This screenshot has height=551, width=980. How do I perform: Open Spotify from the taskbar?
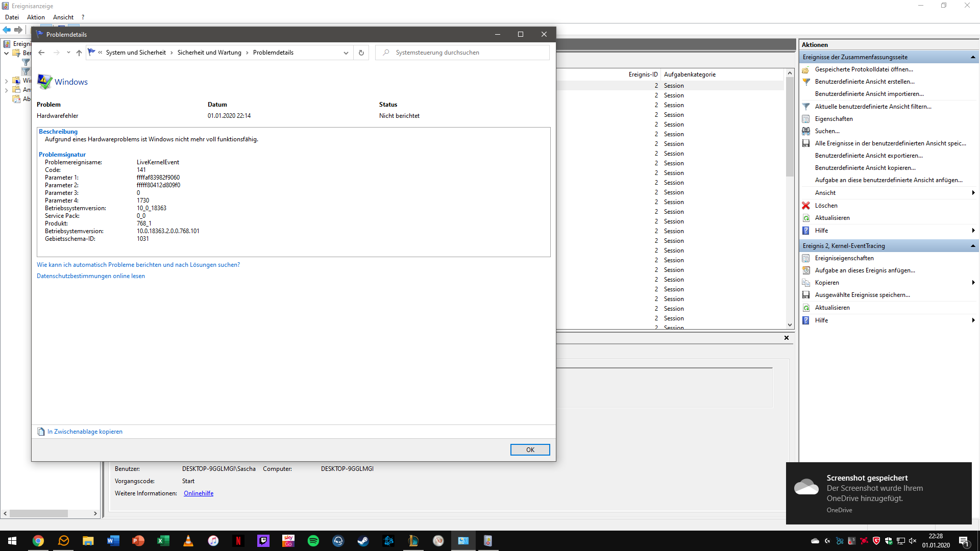pos(313,541)
